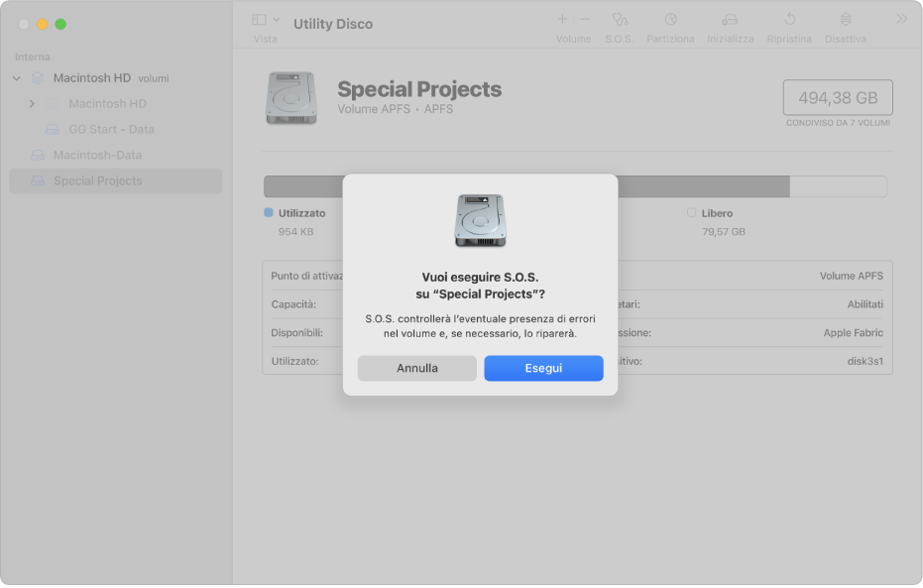Collapse the Macintosh HD volumi group

pyautogui.click(x=17, y=78)
